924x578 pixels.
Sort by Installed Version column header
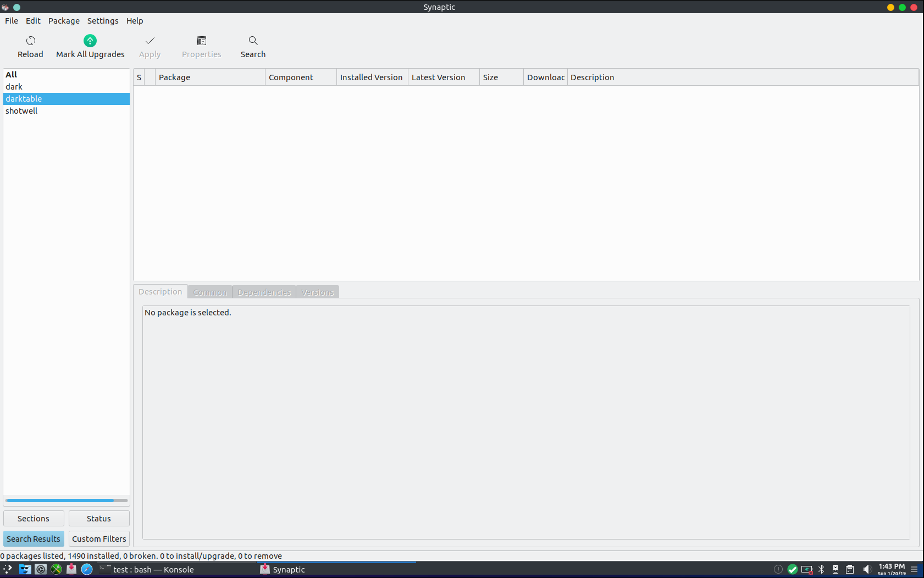coord(372,77)
